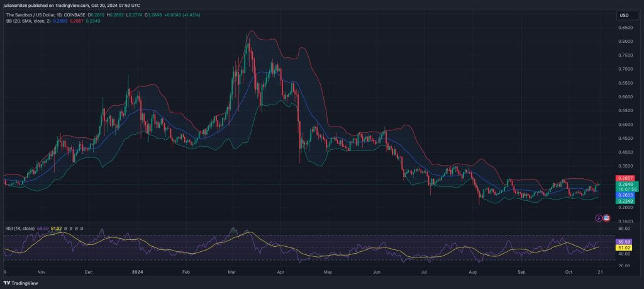Image resolution: width=644 pixels, height=289 pixels.
Task: Click the Mar label on time axis
Action: [x=233, y=272]
